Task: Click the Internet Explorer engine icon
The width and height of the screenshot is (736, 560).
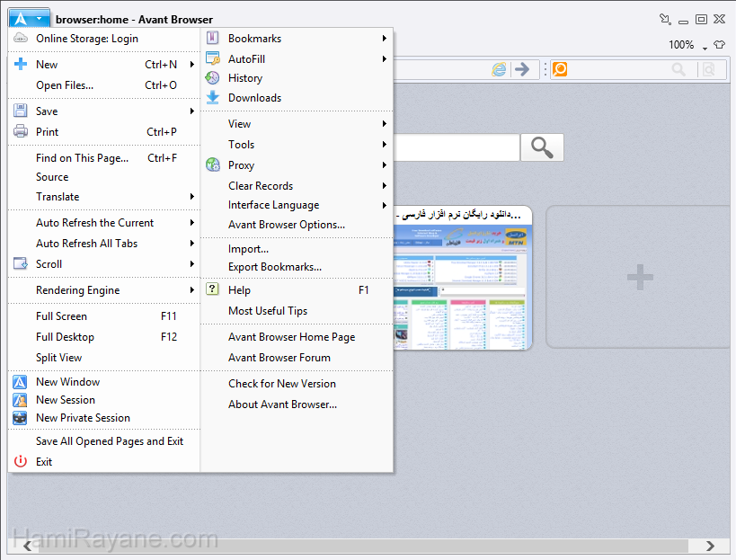Action: pos(499,69)
